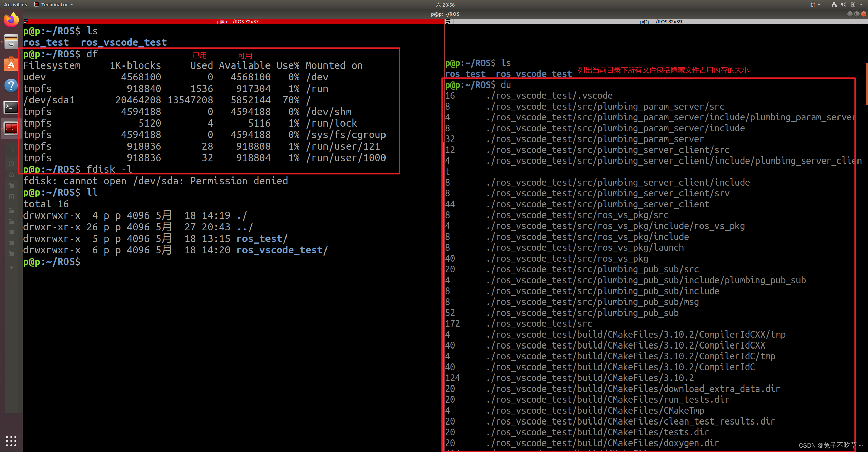
Task: Click the window title 'p@p: ~/ROS'
Action: click(x=445, y=14)
